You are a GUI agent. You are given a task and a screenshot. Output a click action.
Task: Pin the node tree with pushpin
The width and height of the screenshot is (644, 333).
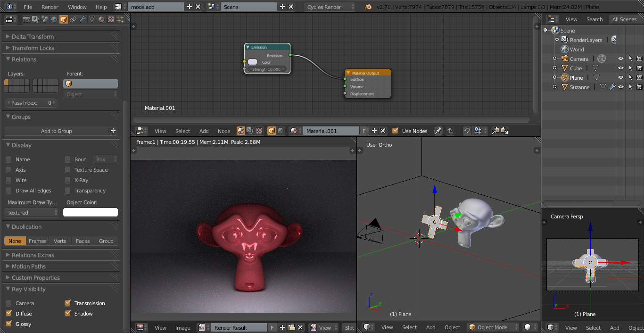pyautogui.click(x=438, y=131)
